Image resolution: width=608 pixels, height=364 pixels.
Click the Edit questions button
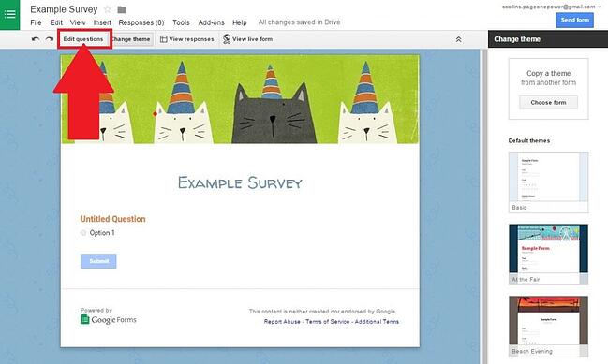point(83,39)
